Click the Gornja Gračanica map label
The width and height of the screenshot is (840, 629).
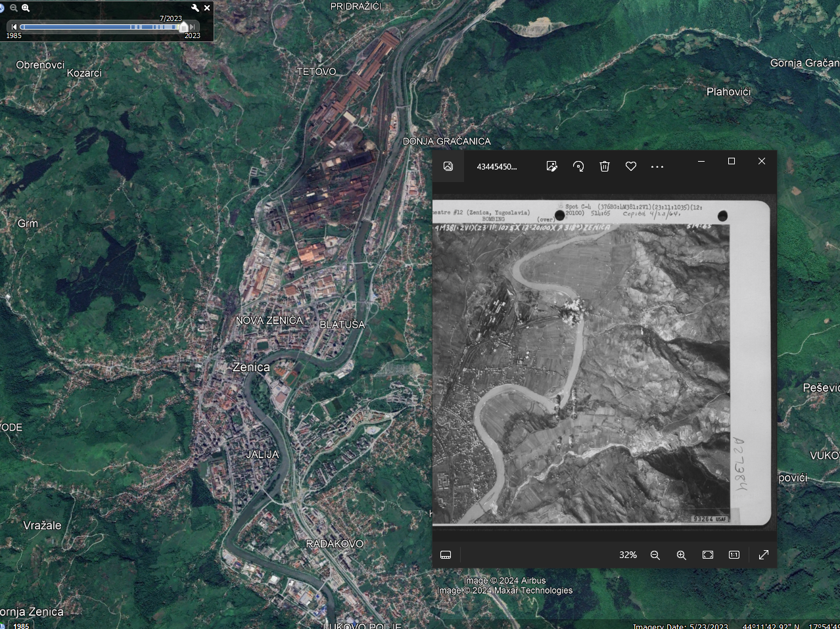tap(805, 63)
